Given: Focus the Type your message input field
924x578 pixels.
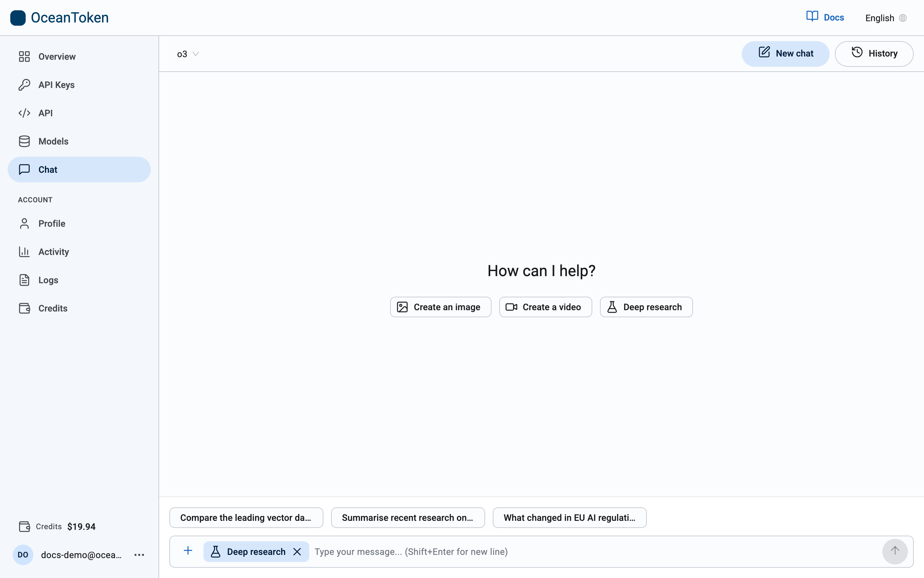Looking at the screenshot, I should (596, 552).
